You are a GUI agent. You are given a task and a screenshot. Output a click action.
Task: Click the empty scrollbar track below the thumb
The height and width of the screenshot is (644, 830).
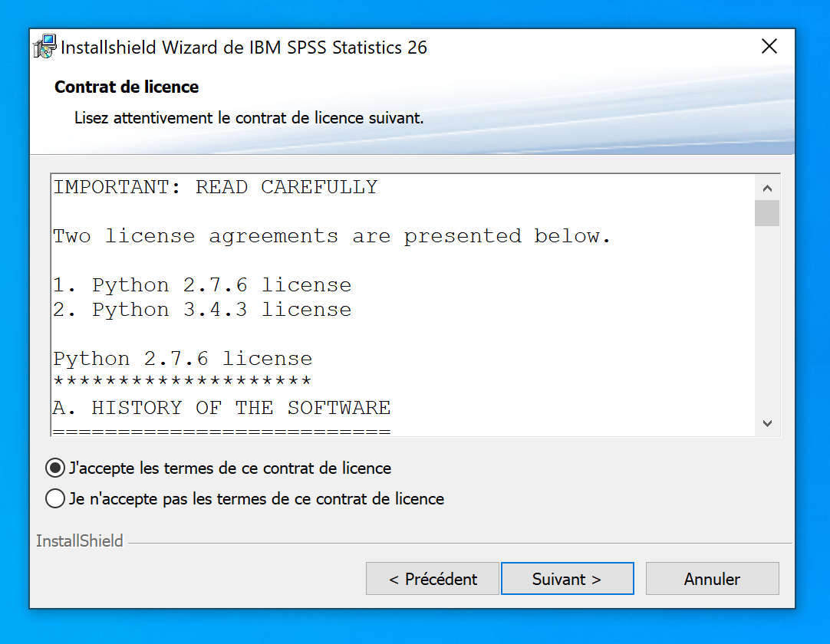767,322
